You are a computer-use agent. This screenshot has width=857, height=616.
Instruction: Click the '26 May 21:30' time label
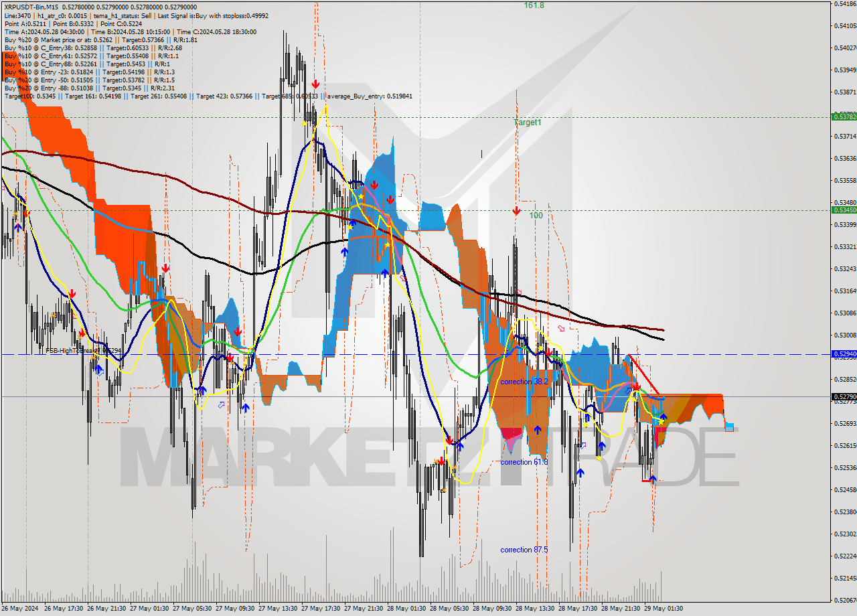[107, 609]
